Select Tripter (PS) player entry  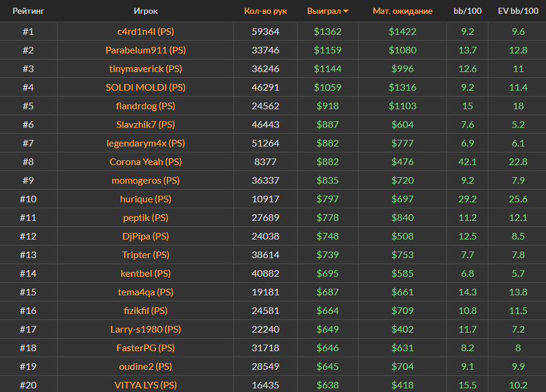(145, 255)
